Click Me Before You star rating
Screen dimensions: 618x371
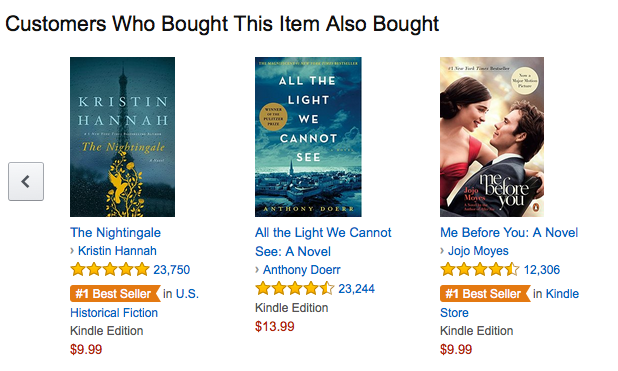[x=480, y=270]
